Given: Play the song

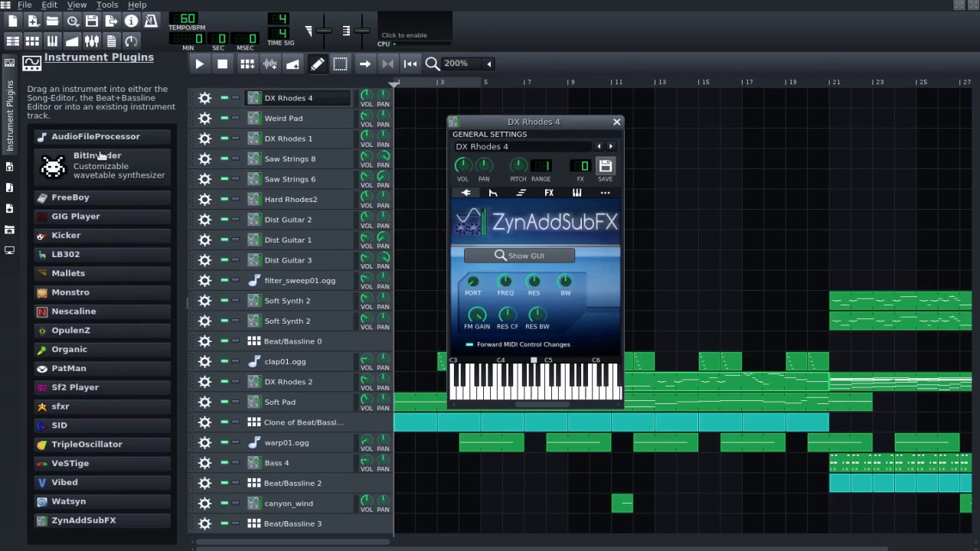Looking at the screenshot, I should click(x=199, y=64).
